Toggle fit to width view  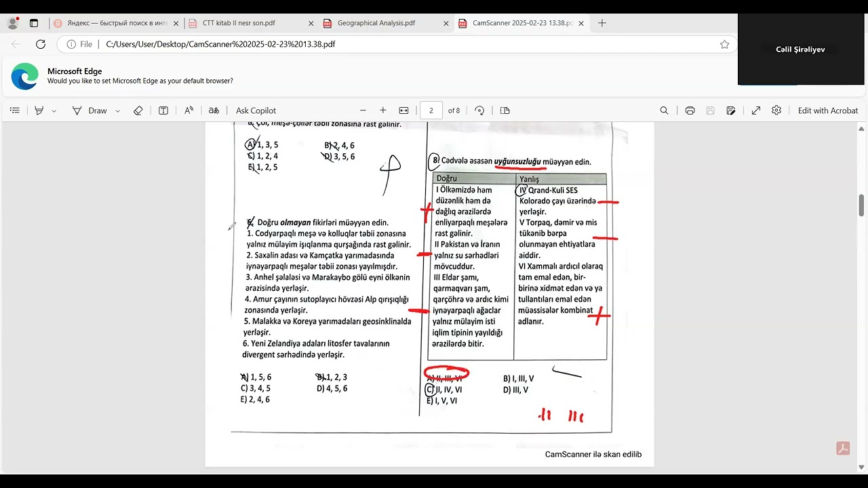coord(404,110)
